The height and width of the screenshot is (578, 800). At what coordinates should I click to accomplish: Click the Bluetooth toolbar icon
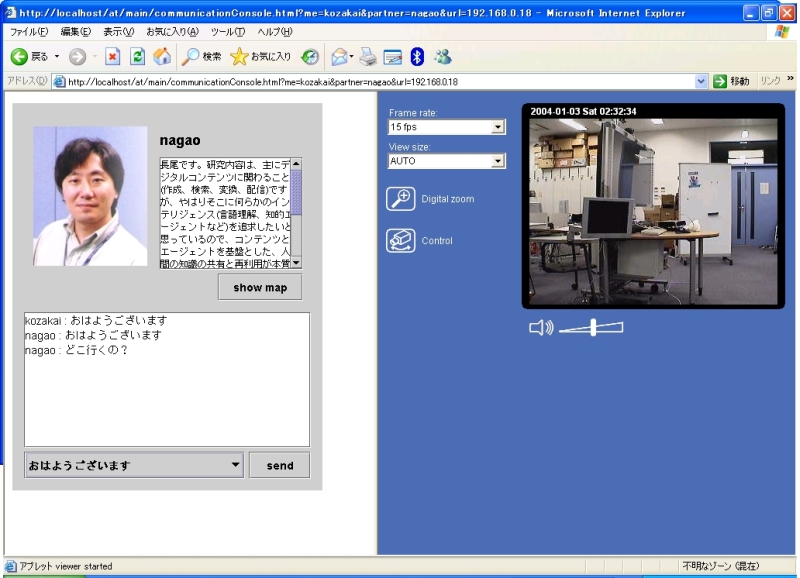pyautogui.click(x=417, y=57)
